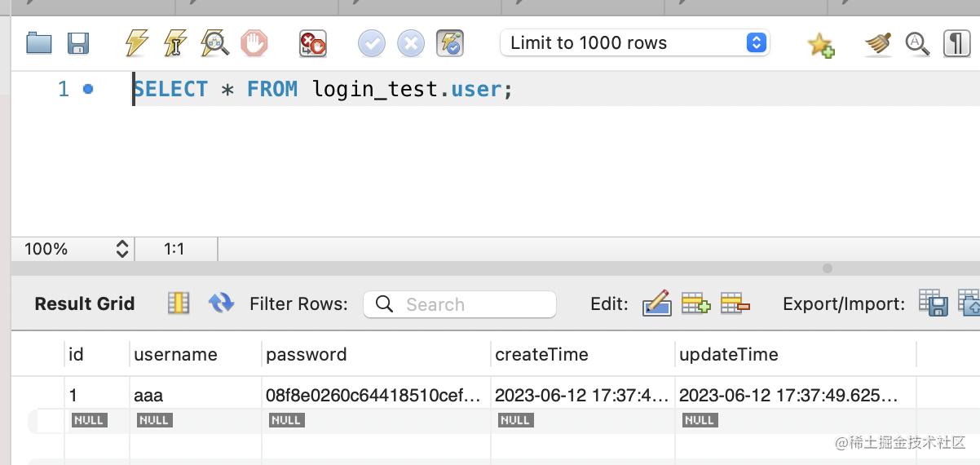Open a SQL script file folder icon
The width and height of the screenshot is (980, 465).
[x=39, y=43]
